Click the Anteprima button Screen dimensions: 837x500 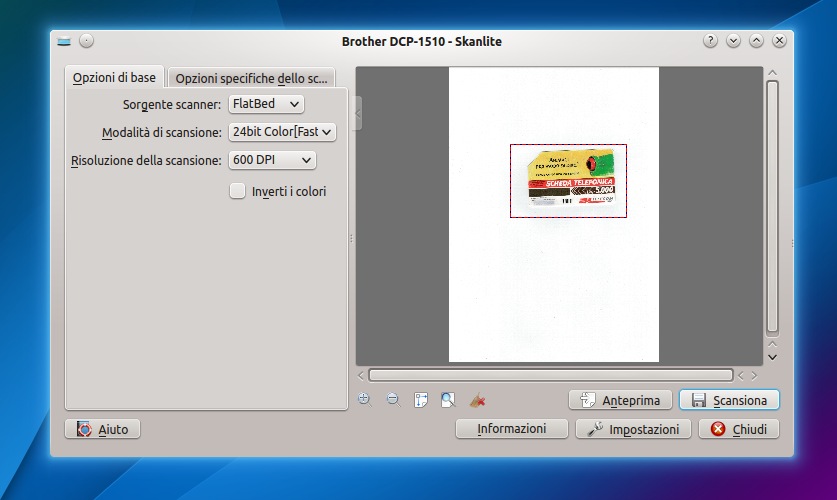tap(620, 400)
